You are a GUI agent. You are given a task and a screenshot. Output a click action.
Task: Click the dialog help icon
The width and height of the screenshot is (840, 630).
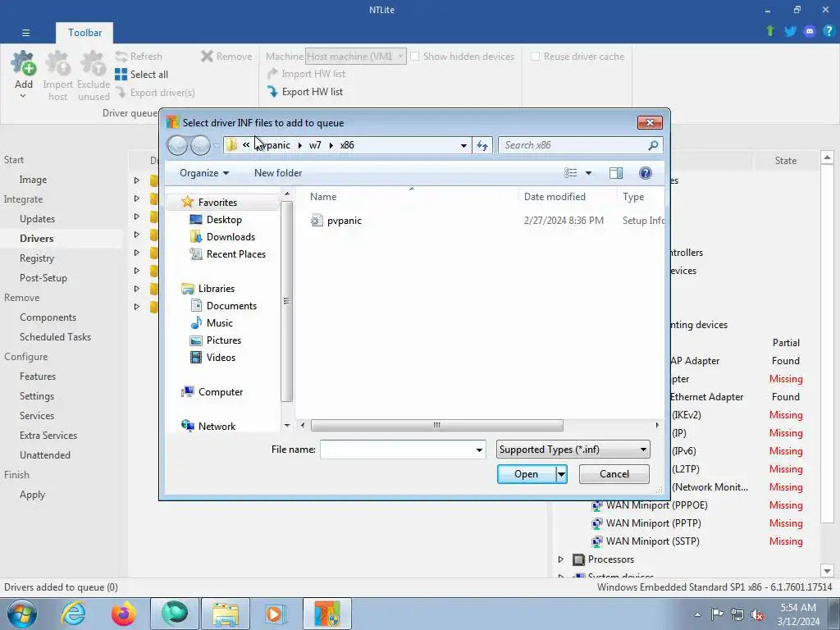pos(646,173)
